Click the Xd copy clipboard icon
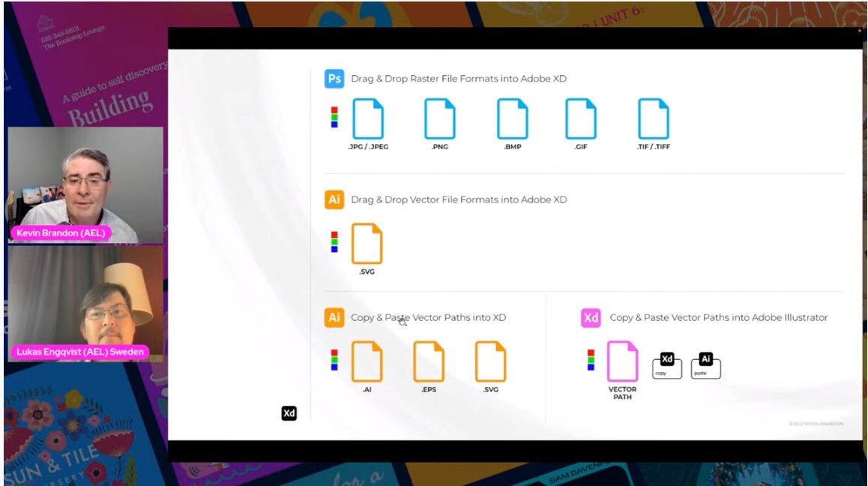This screenshot has width=868, height=486. 667,365
